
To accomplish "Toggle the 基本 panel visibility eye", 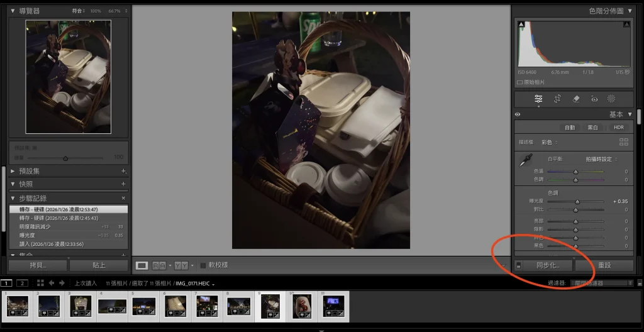I will click(x=518, y=114).
